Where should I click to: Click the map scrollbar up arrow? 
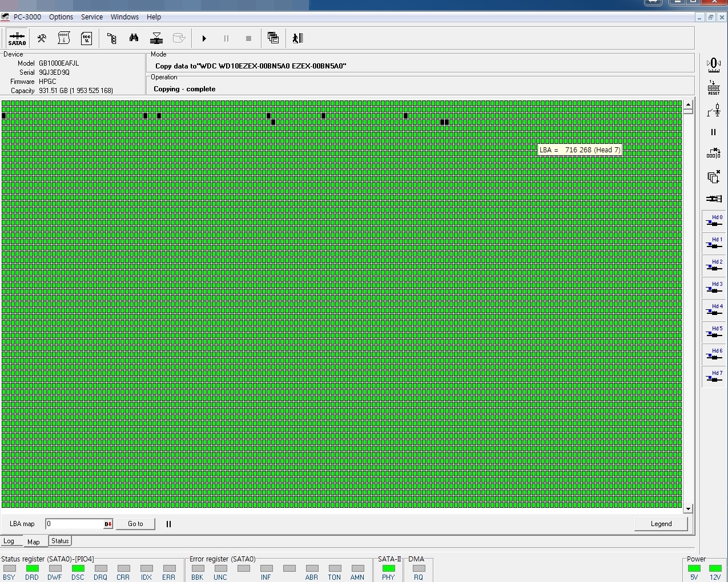coord(688,105)
